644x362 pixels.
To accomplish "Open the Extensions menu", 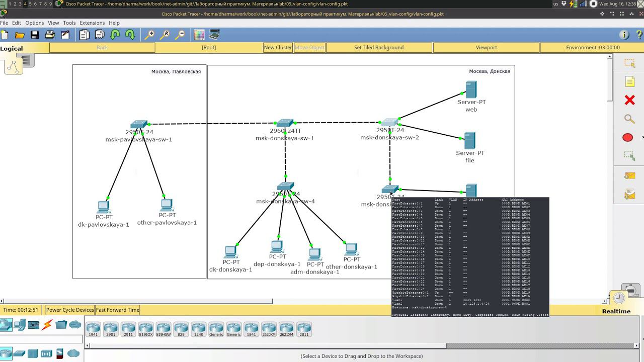I will point(92,23).
